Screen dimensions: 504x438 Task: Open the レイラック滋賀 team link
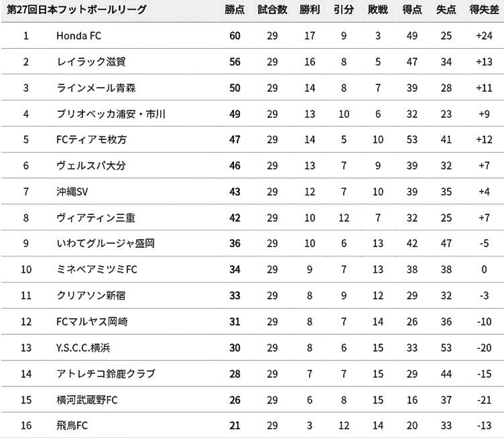(x=91, y=62)
